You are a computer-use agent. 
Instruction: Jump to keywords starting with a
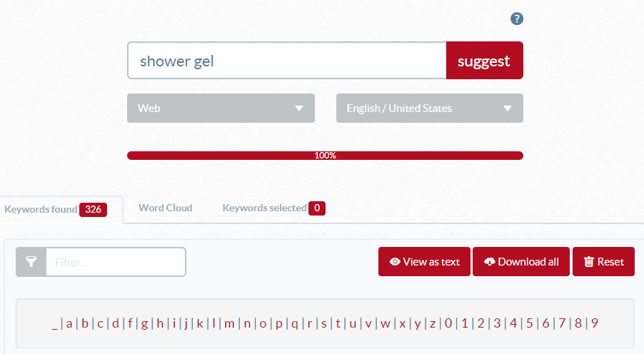point(69,324)
